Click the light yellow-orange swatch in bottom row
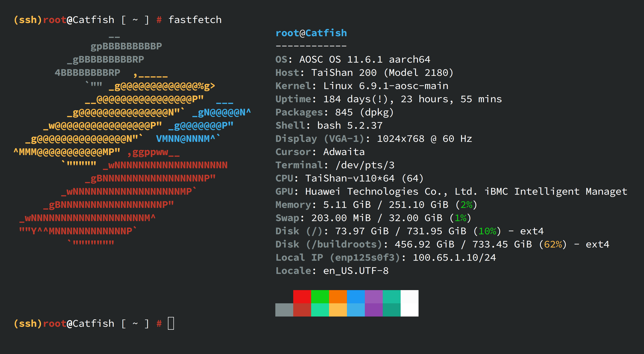This screenshot has width=644, height=354. coord(338,310)
